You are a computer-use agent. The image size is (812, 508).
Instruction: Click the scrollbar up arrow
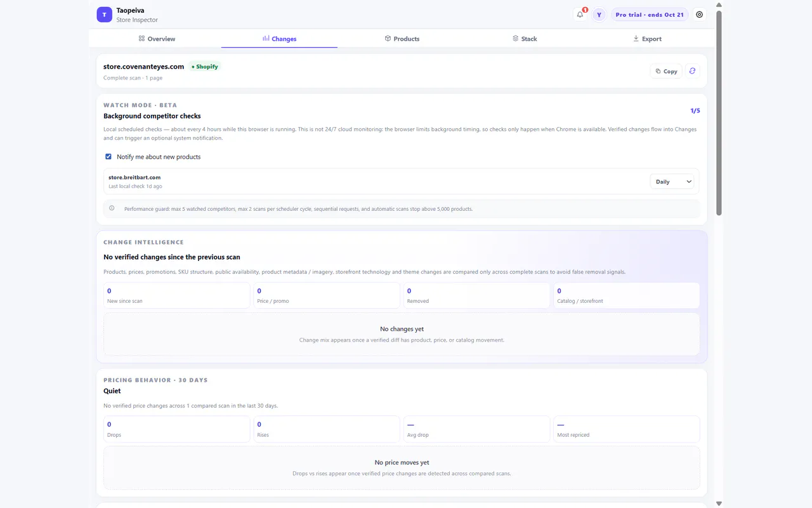point(719,4)
